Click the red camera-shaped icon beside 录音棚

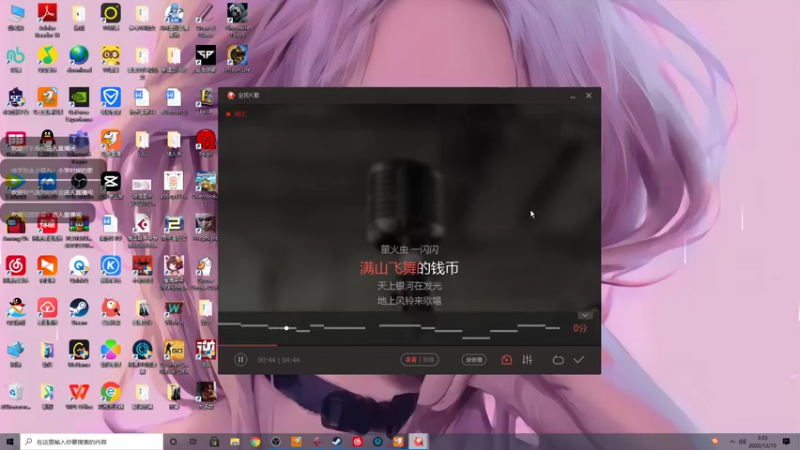click(506, 360)
